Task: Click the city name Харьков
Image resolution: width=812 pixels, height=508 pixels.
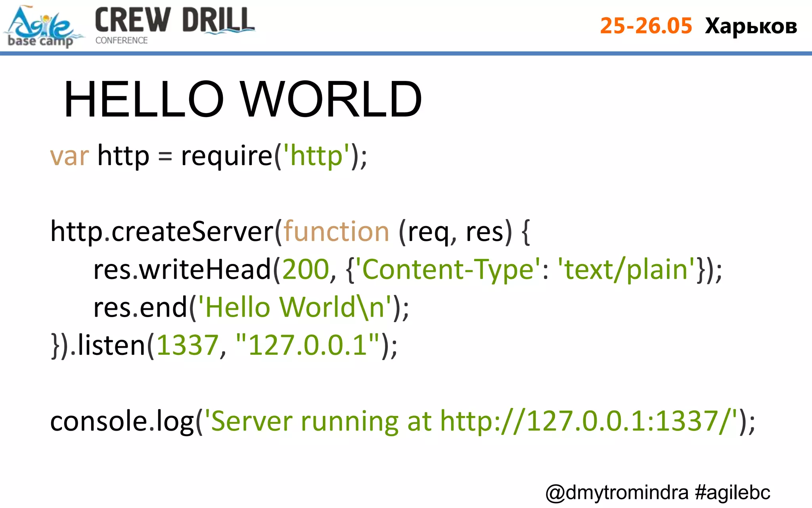Action: pos(751,27)
